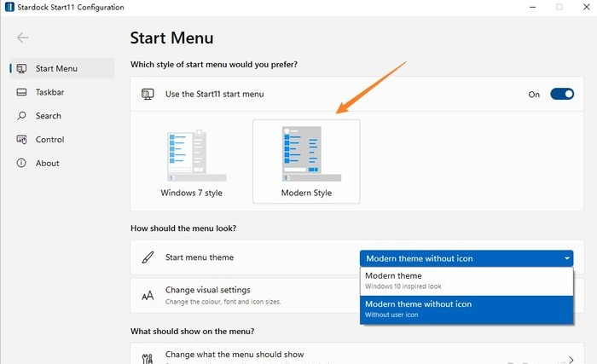
Task: Click the chevron on Change what the menu should show row
Action: 571,360
